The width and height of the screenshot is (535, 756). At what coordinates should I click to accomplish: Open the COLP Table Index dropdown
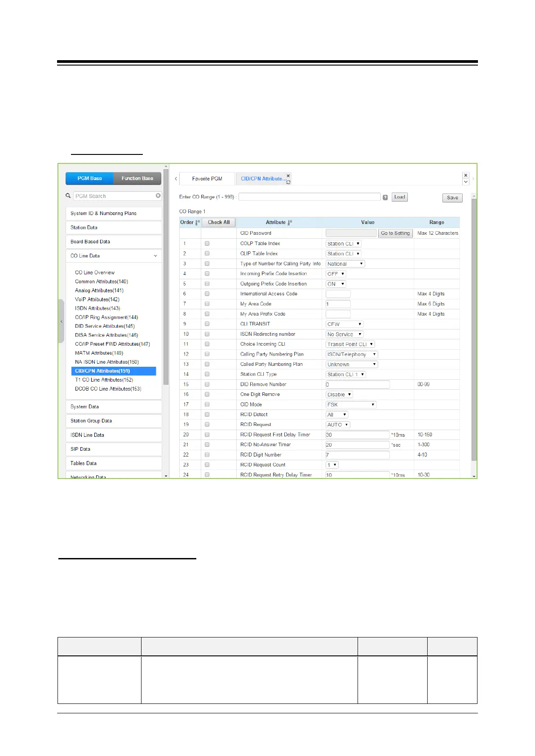click(x=343, y=244)
